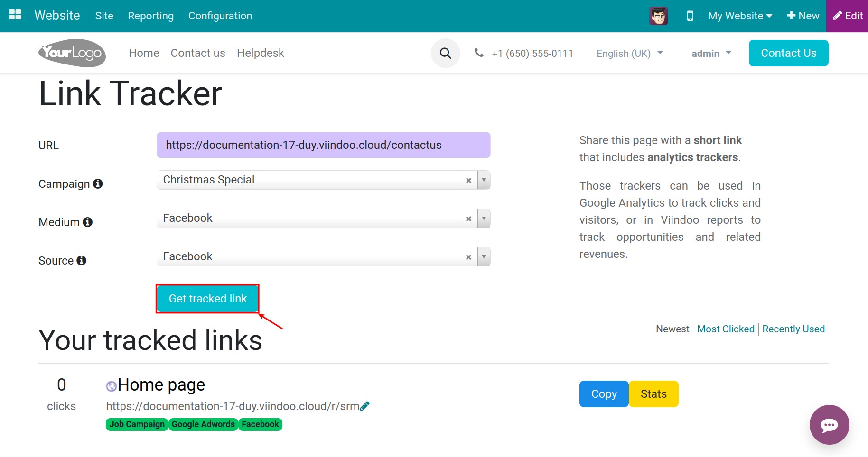
Task: Open the apps grid menu icon
Action: 15,15
